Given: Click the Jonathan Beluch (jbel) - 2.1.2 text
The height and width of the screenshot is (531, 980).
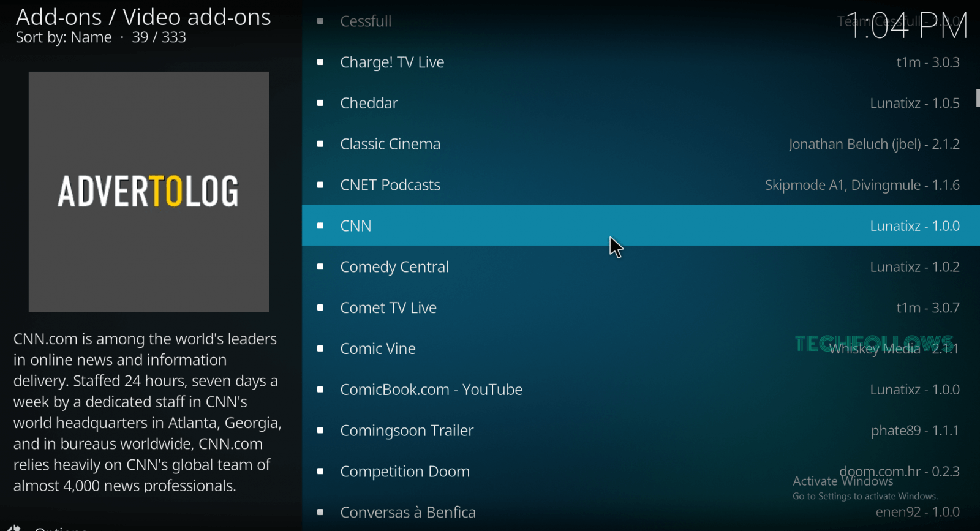Looking at the screenshot, I should click(874, 145).
